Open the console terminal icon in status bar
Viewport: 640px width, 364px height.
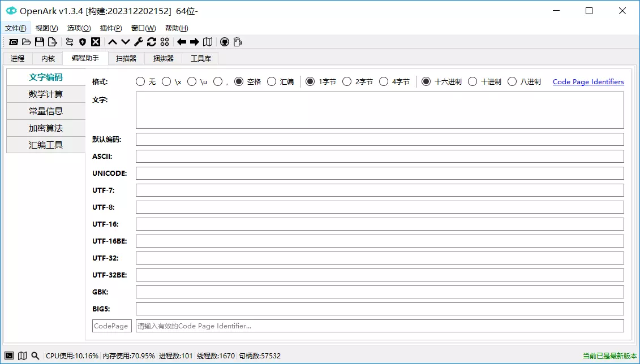(9, 356)
